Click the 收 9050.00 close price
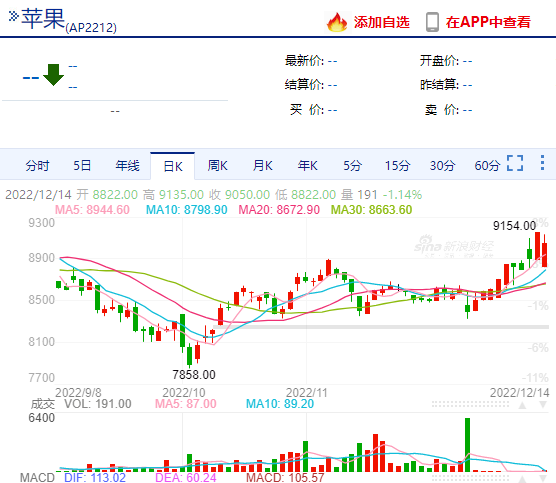 click(239, 195)
